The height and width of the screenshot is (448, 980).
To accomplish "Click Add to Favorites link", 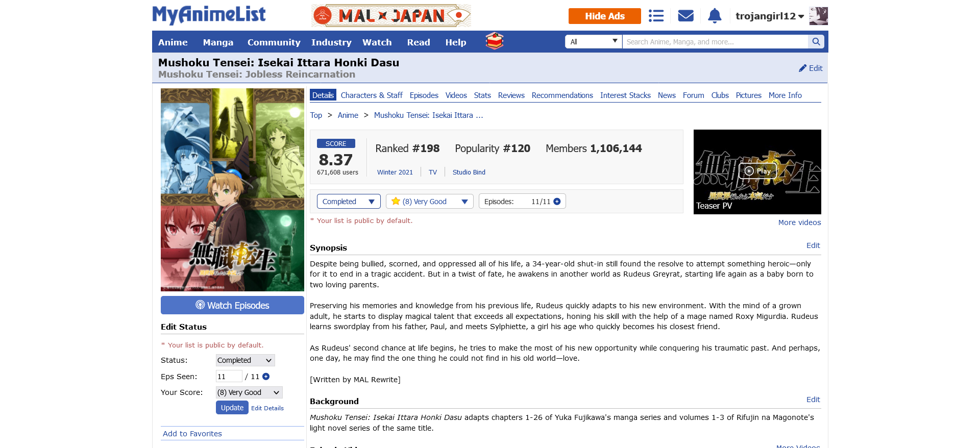I will [192, 434].
